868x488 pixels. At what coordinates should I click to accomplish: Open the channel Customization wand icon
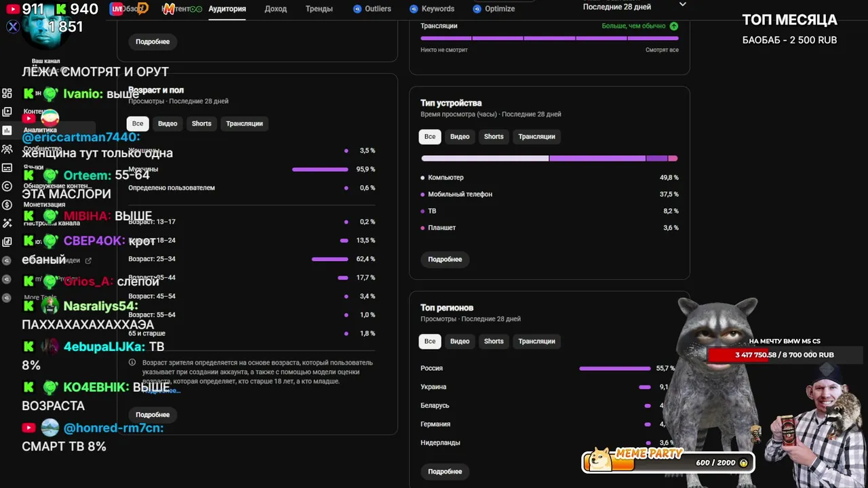pos(7,223)
